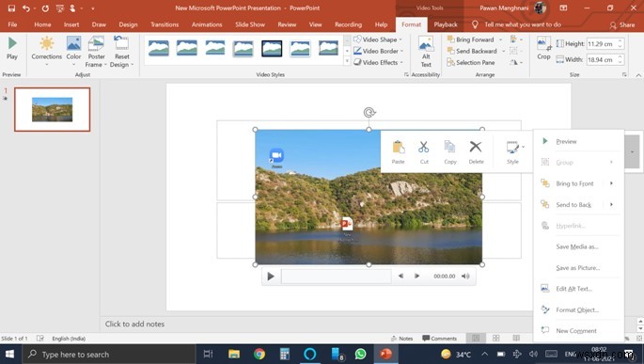Click the video progress bar
Screen dimensions: 644x364
coord(337,277)
